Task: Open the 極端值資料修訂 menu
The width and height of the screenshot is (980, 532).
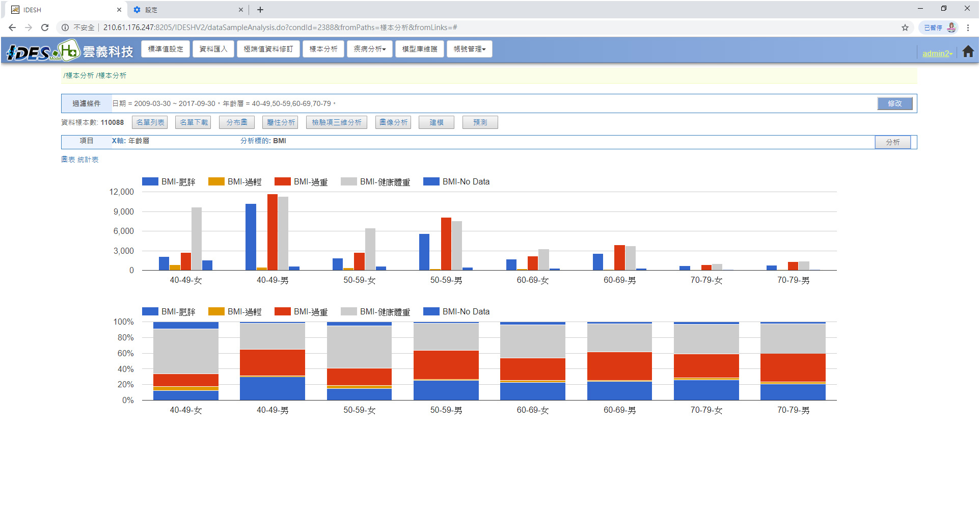Action: pos(268,49)
